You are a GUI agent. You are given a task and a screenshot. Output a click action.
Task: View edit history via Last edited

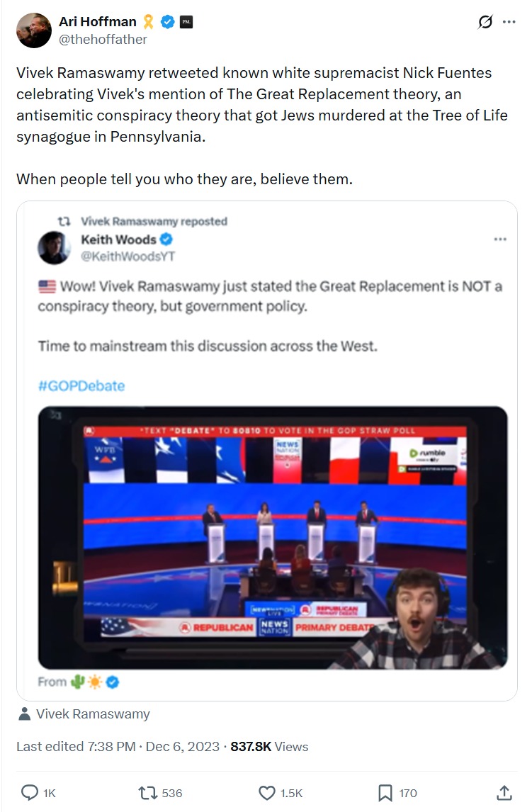[76, 746]
